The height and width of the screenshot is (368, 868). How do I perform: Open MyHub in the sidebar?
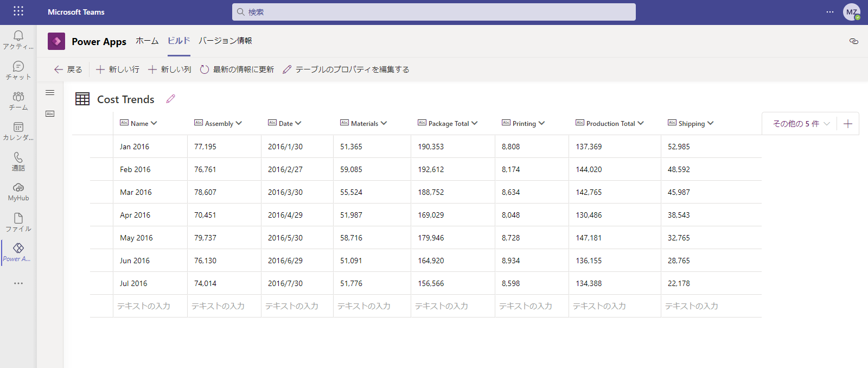point(18,192)
